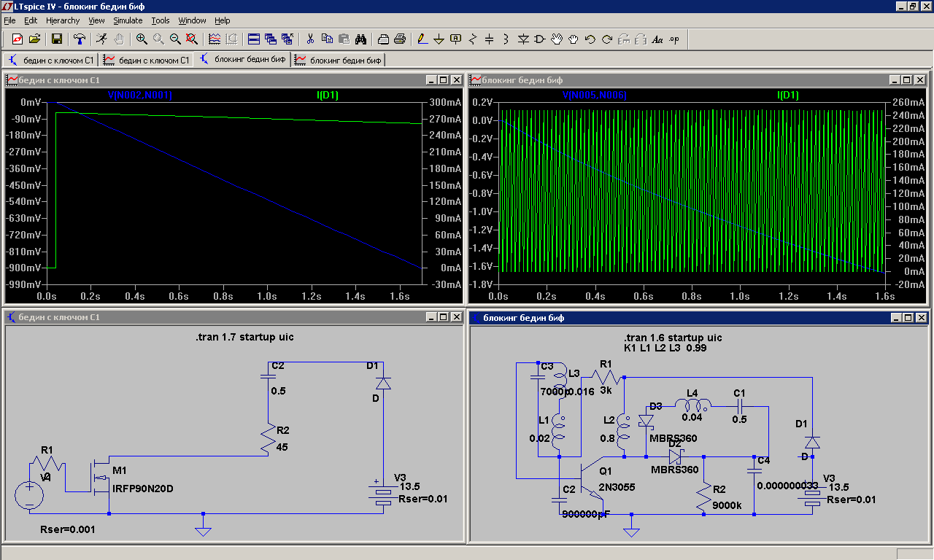This screenshot has height=560, width=934.
Task: Click the V(N002,N001) trace label
Action: tap(139, 95)
